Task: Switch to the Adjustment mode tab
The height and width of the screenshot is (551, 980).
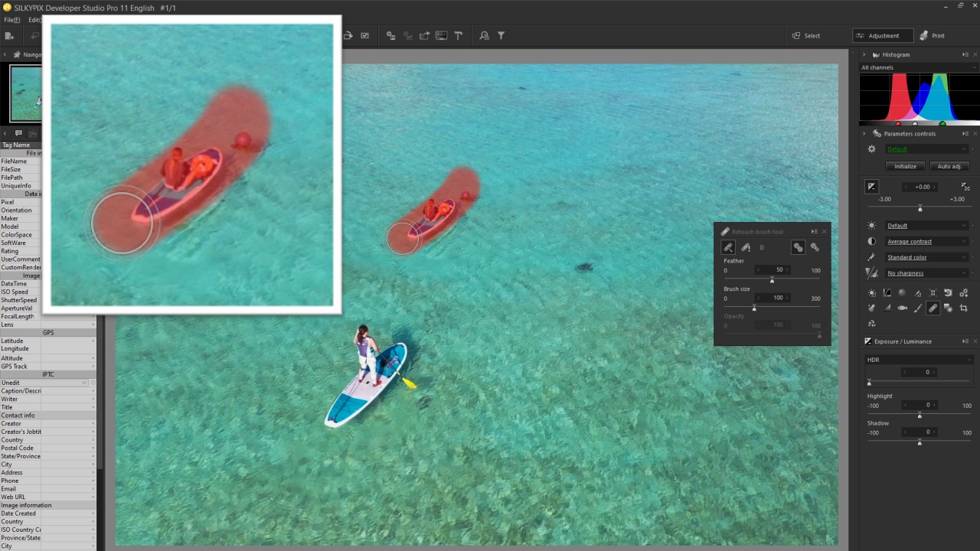Action: (883, 35)
